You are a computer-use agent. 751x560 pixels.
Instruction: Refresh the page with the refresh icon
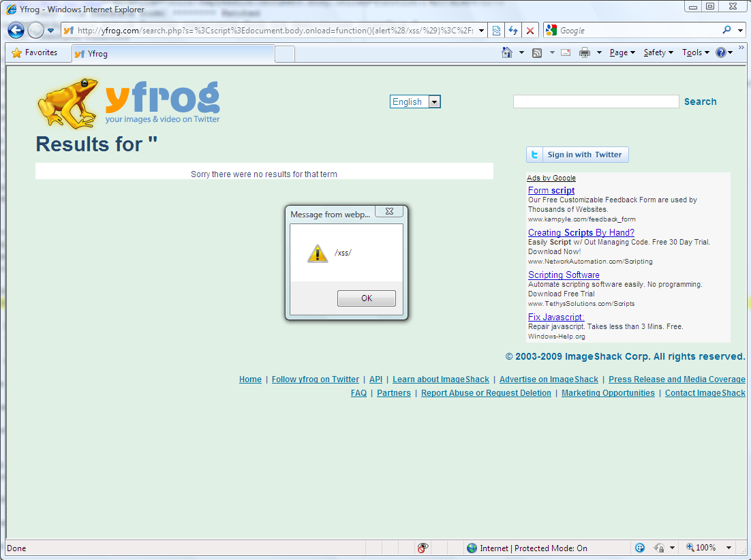click(513, 31)
